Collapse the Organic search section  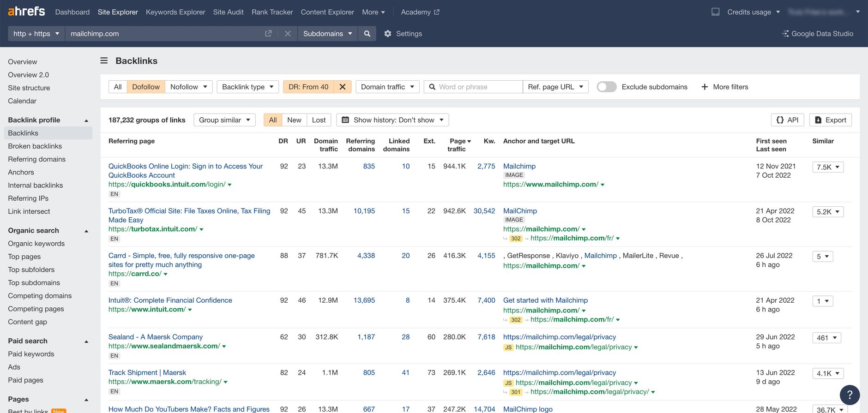[86, 231]
